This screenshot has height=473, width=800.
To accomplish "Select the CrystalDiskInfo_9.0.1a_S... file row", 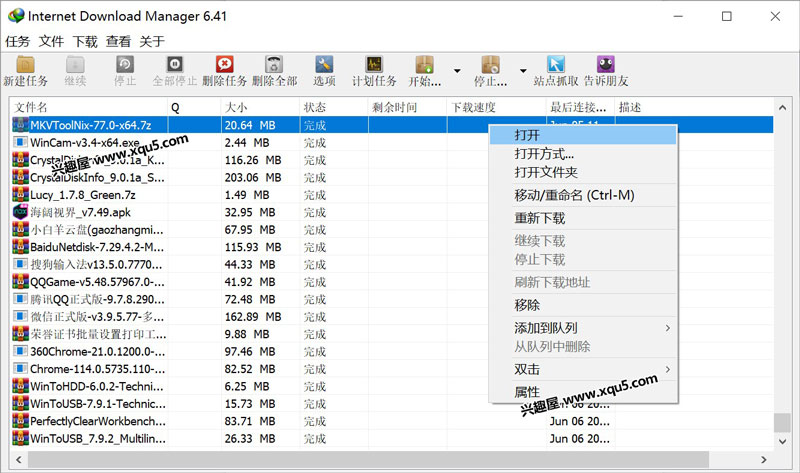I will 391,178.
